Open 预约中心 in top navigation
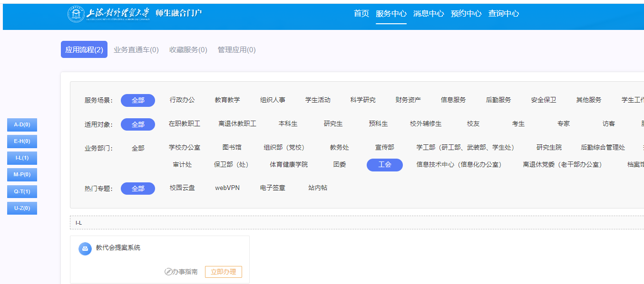Screen dimensions: 644x284 coord(466,14)
